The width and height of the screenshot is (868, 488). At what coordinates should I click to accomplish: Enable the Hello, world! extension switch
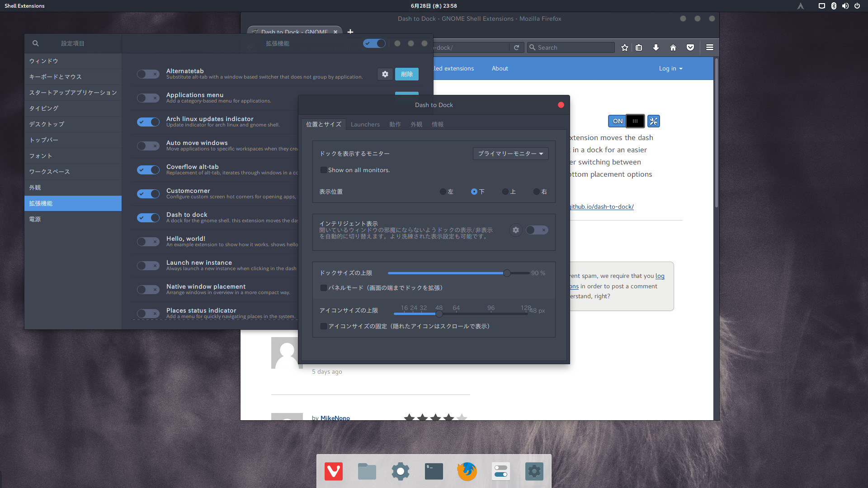pos(148,242)
